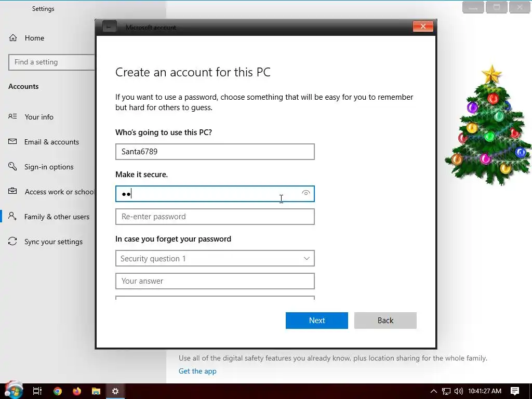Click the Christmas tree desktop widget
The image size is (532, 399).
(488, 125)
